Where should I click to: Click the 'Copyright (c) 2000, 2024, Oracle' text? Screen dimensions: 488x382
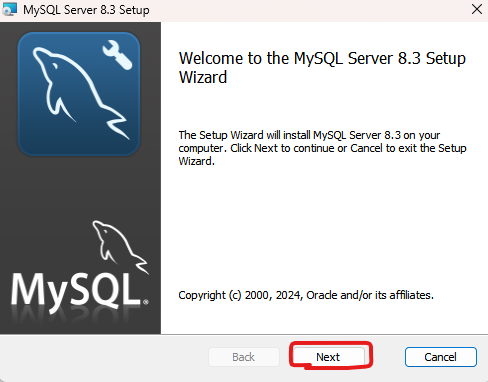coord(306,295)
